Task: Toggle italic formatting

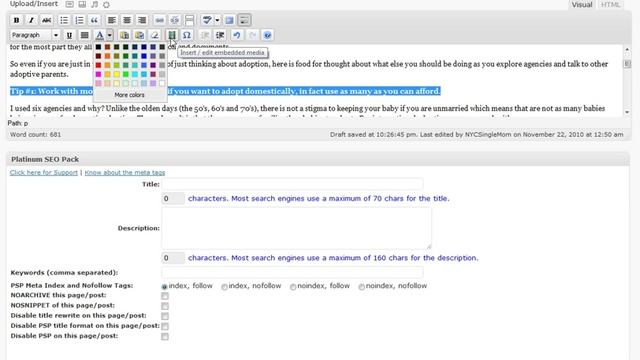Action: tap(31, 20)
